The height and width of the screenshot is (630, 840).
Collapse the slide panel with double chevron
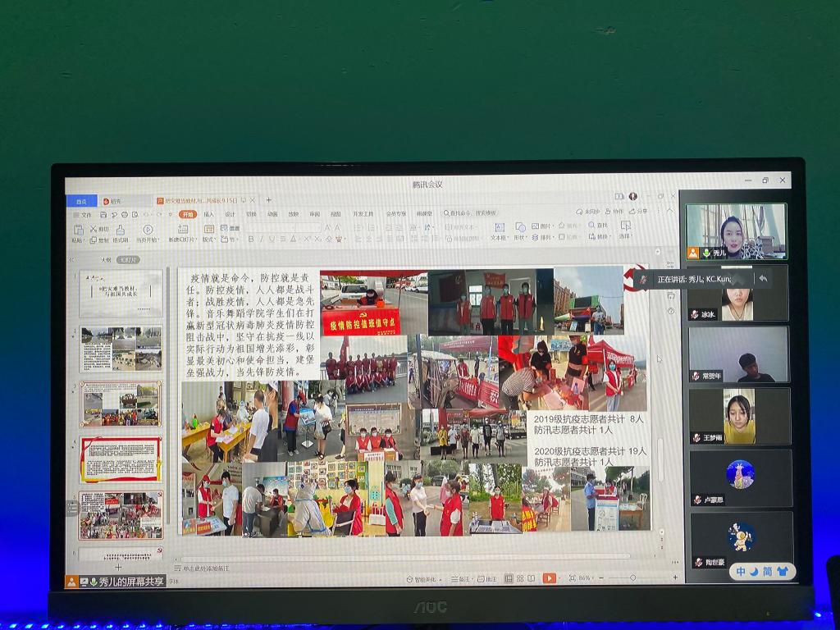coord(72,260)
